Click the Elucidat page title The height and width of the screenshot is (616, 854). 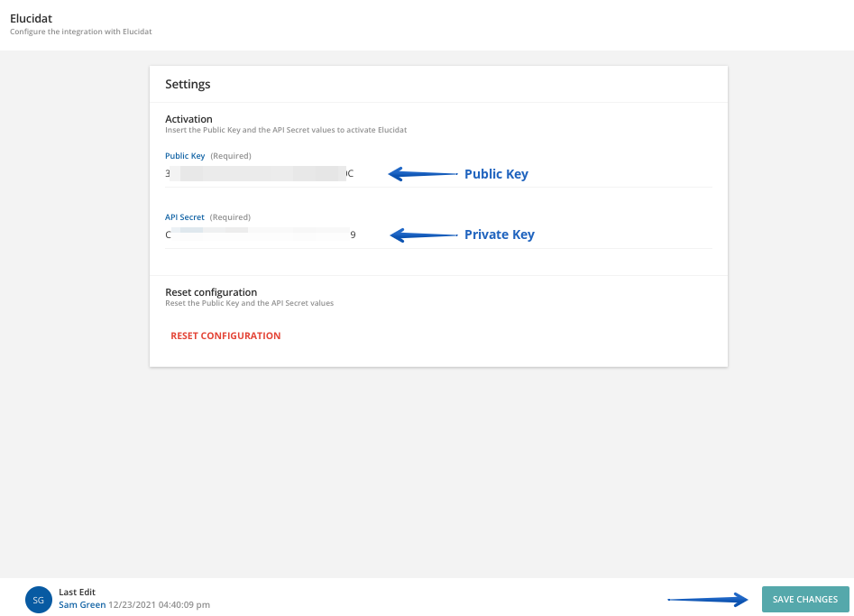coord(31,19)
